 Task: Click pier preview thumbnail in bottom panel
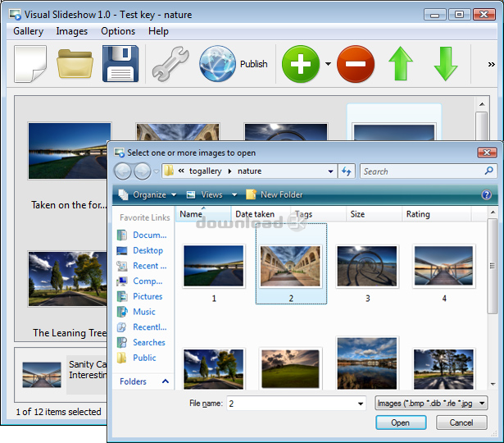tap(42, 374)
